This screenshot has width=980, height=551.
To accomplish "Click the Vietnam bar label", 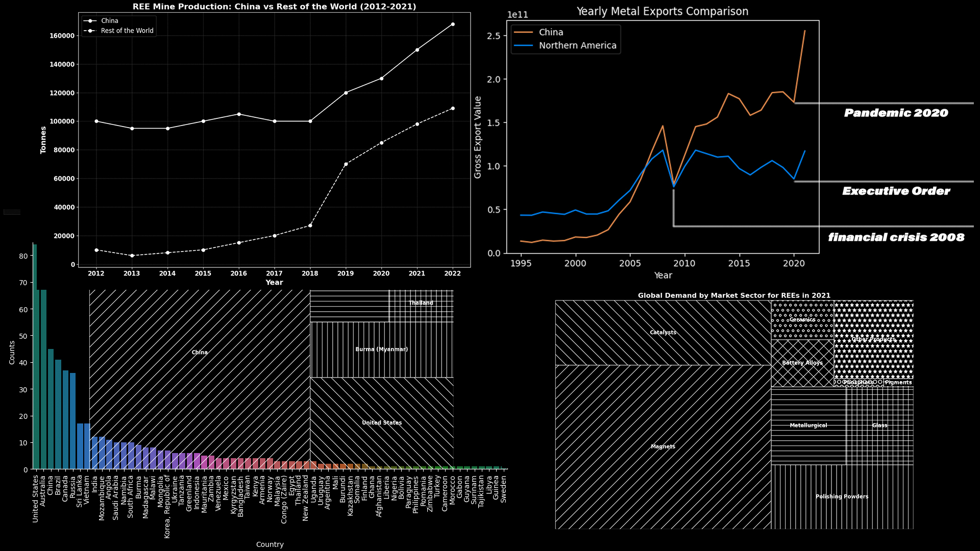I will (87, 490).
